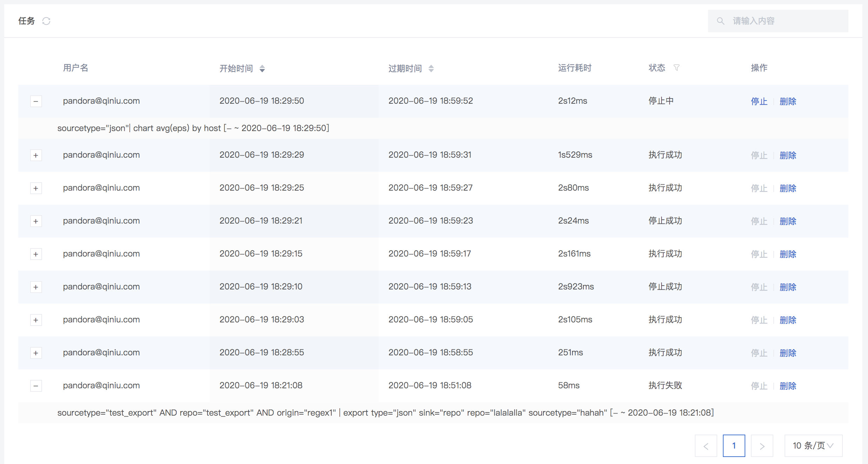Viewport: 868px width, 464px height.
Task: Sort by 开始时间 column arrows
Action: tap(262, 68)
